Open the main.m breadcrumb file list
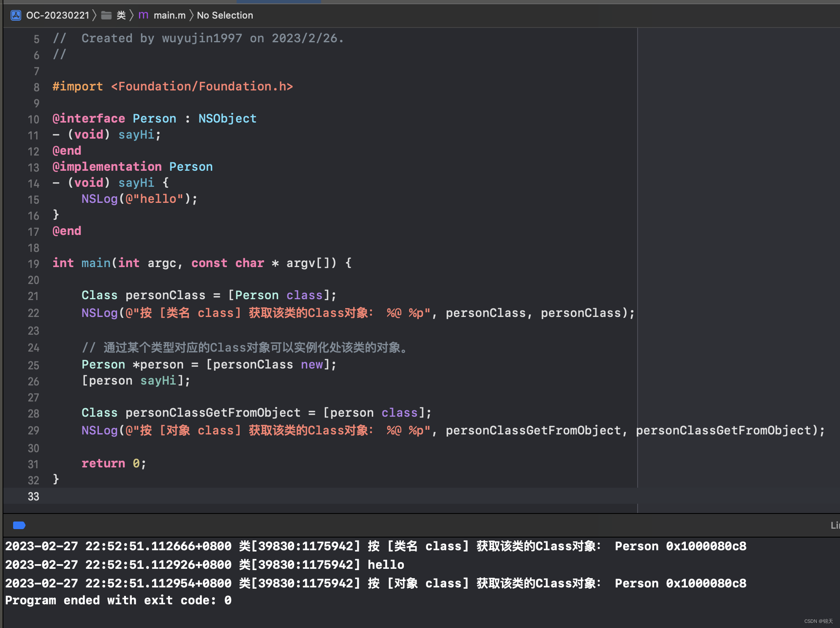 [169, 16]
